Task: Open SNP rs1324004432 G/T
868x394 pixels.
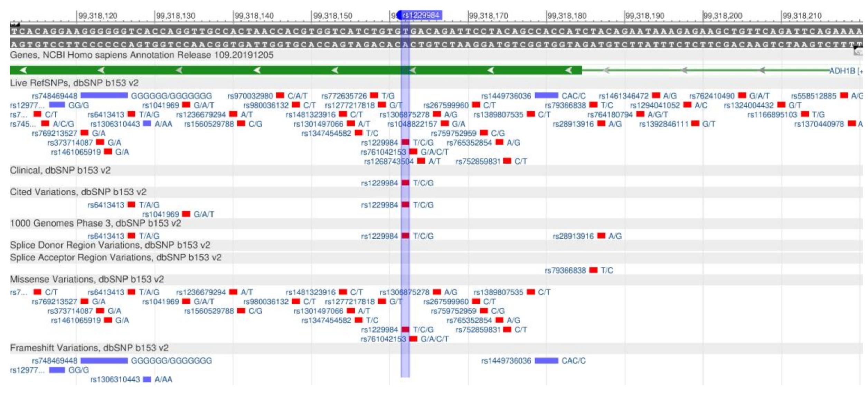Action: tap(763, 105)
